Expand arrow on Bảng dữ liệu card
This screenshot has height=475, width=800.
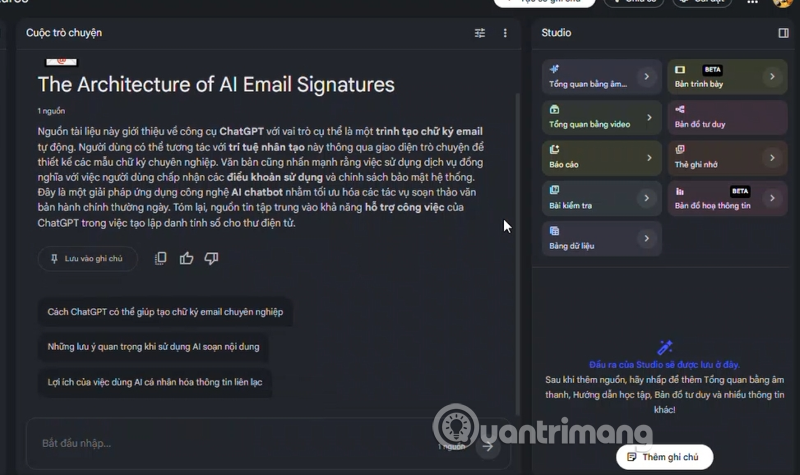click(x=646, y=238)
